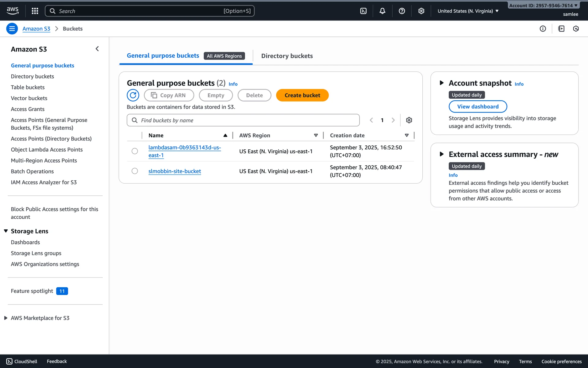Launch CloudShell from top bar icon
This screenshot has height=368, width=588.
(x=363, y=11)
